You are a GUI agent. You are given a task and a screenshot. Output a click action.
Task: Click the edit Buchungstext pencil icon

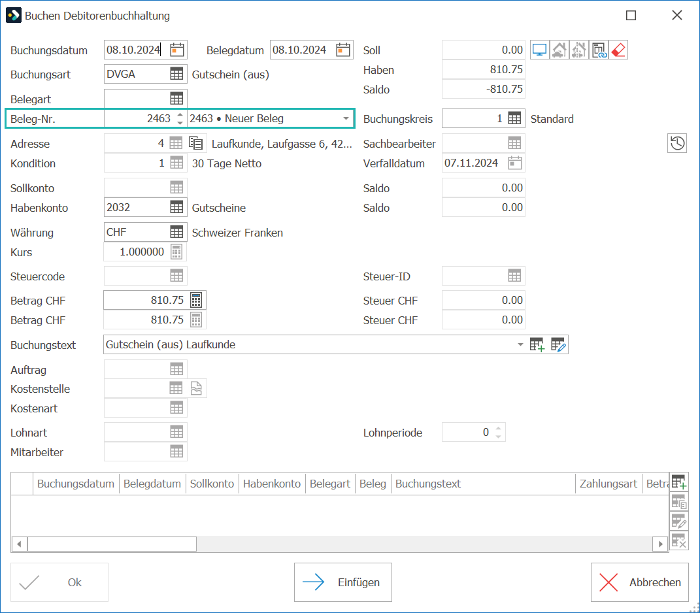[558, 344]
